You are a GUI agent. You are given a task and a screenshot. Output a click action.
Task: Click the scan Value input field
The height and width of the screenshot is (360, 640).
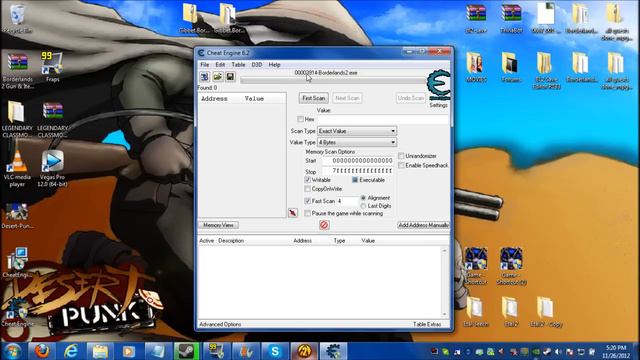tap(382, 119)
